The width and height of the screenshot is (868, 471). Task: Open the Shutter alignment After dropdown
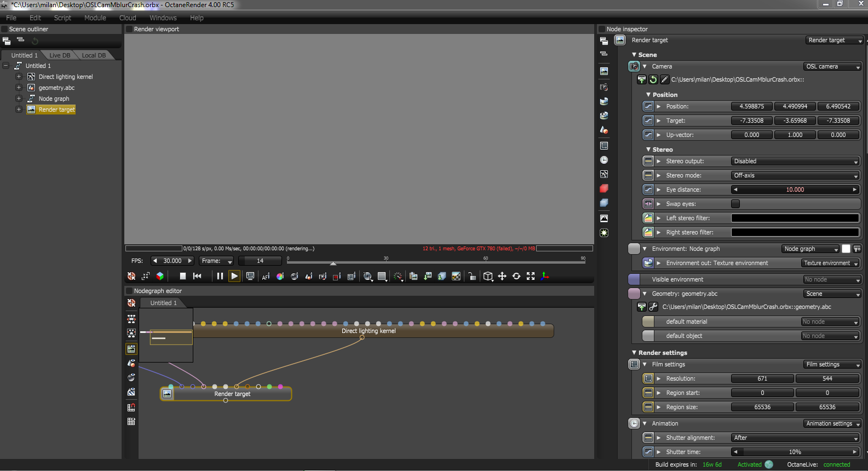pos(795,438)
